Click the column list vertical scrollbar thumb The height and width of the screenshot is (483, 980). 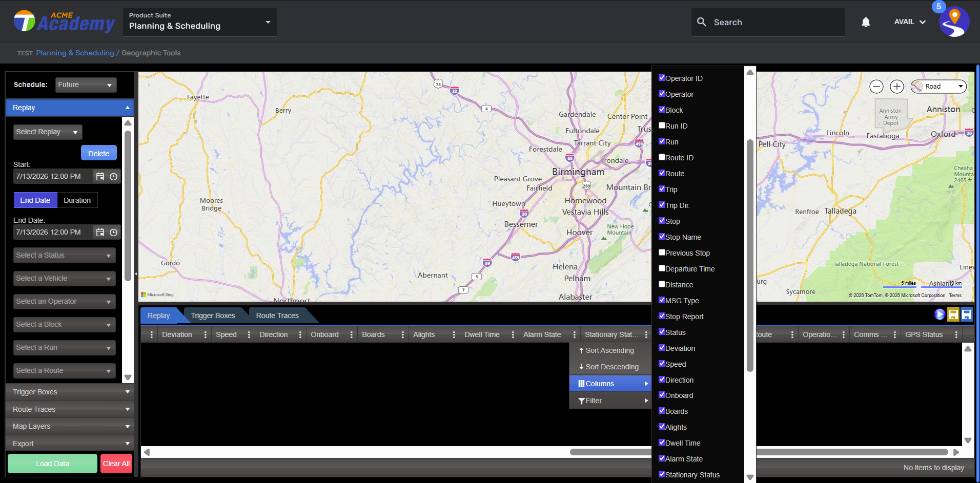click(750, 255)
